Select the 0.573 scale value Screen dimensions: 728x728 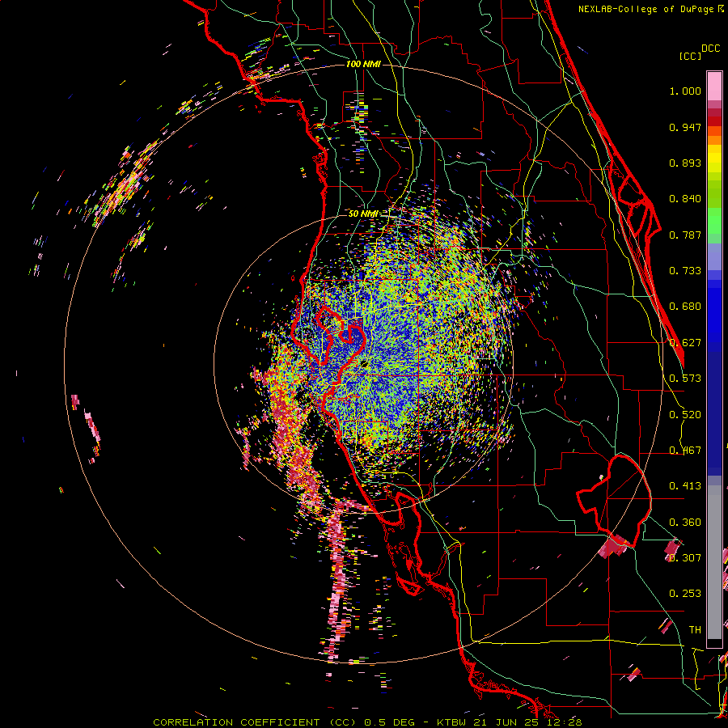pyautogui.click(x=685, y=379)
